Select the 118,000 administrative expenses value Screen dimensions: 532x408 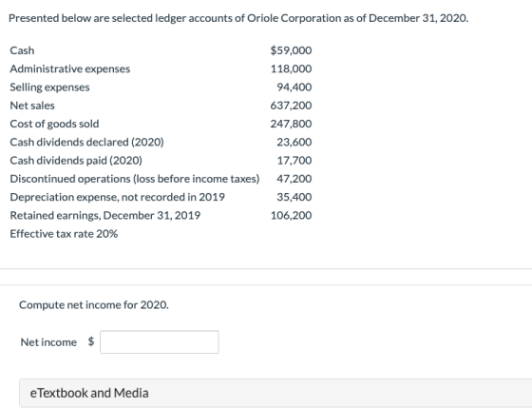[291, 68]
